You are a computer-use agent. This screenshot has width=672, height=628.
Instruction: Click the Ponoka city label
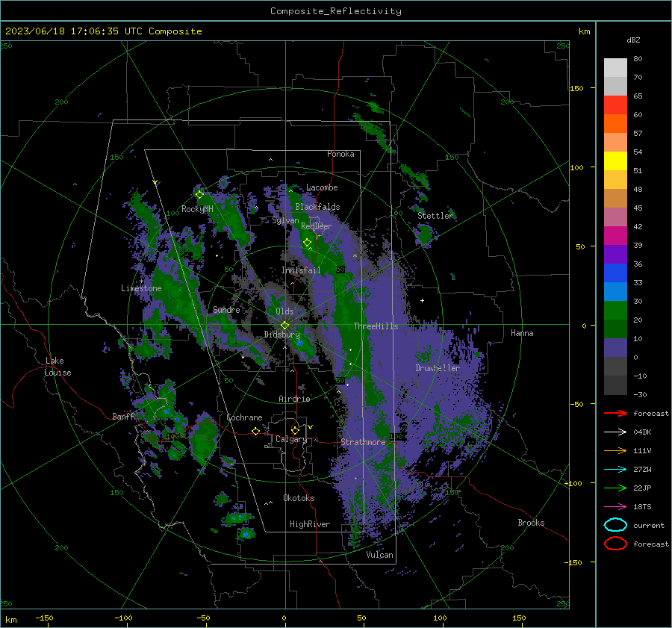click(x=340, y=154)
